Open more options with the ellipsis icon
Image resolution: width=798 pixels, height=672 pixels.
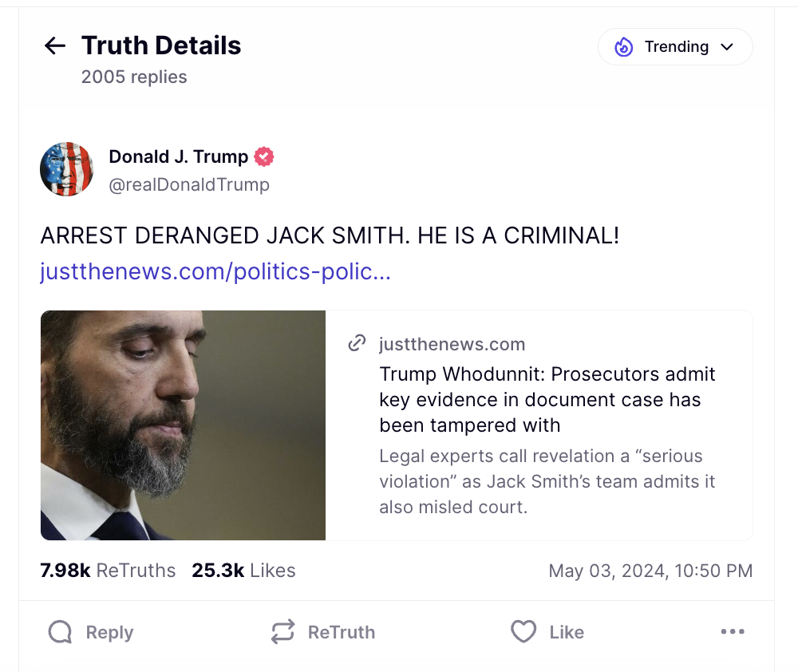[733, 631]
